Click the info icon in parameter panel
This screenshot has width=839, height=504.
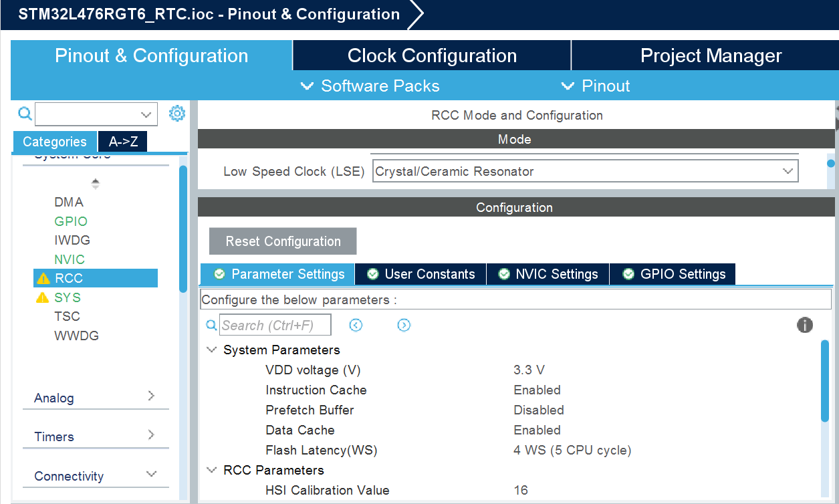click(805, 325)
